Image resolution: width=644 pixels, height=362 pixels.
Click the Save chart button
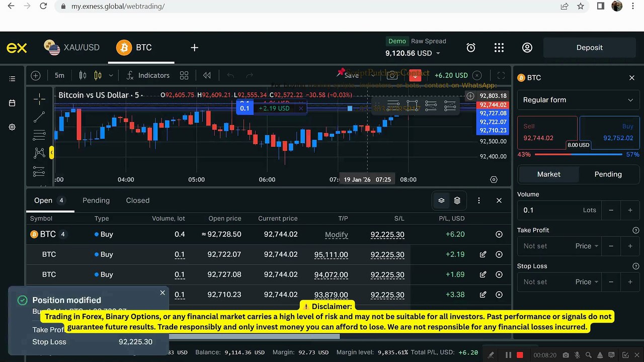coord(352,75)
